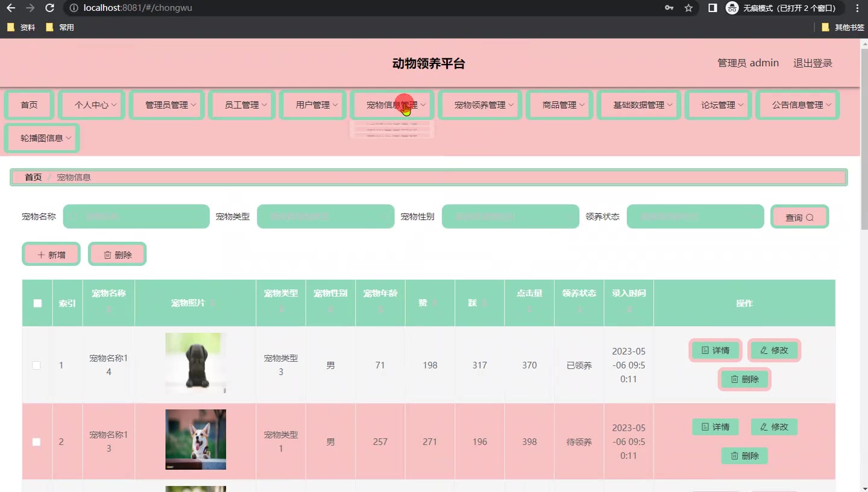Sort by 宠物类型 column header
The width and height of the screenshot is (868, 492).
click(x=281, y=301)
